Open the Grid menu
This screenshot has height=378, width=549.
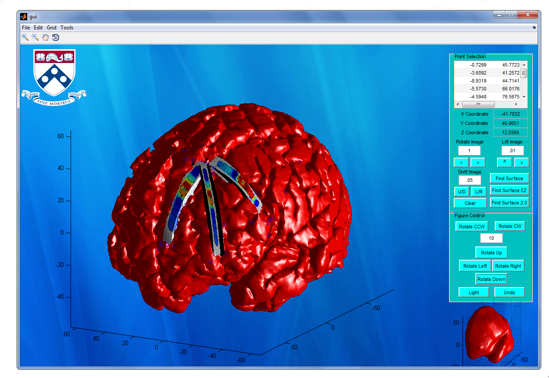click(x=51, y=28)
